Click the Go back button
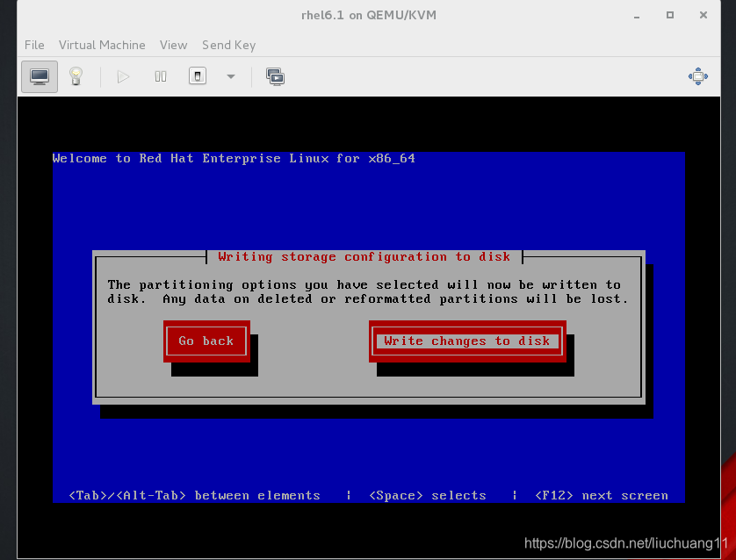The image size is (736, 560). click(206, 341)
